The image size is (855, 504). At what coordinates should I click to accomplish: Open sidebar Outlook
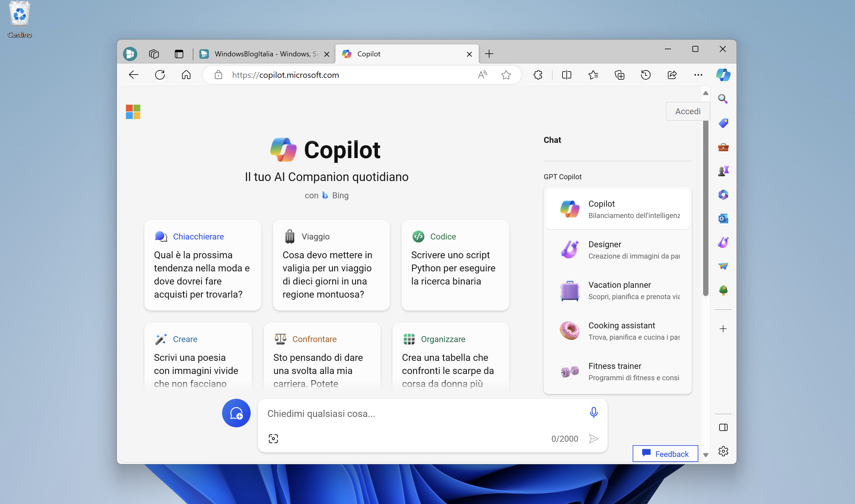pyautogui.click(x=723, y=218)
